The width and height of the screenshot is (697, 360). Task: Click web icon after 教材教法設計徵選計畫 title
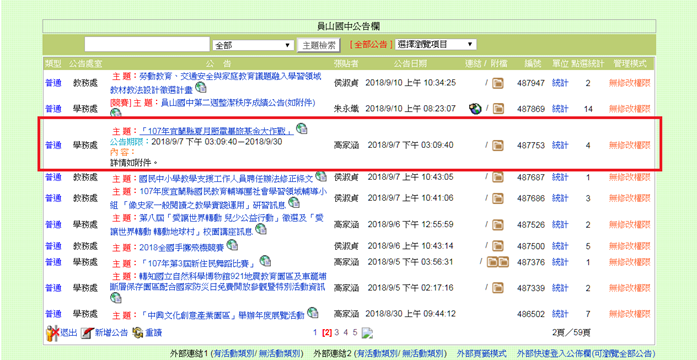coord(200,88)
